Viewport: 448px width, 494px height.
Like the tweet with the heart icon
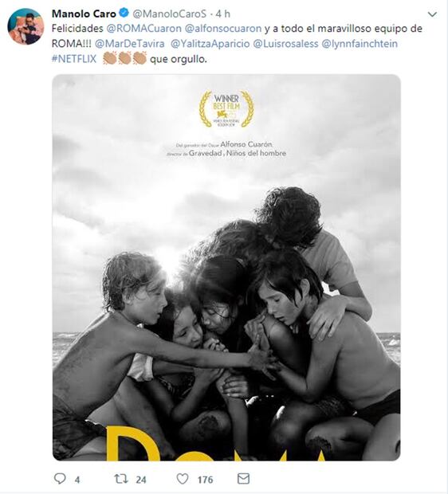[x=183, y=479]
